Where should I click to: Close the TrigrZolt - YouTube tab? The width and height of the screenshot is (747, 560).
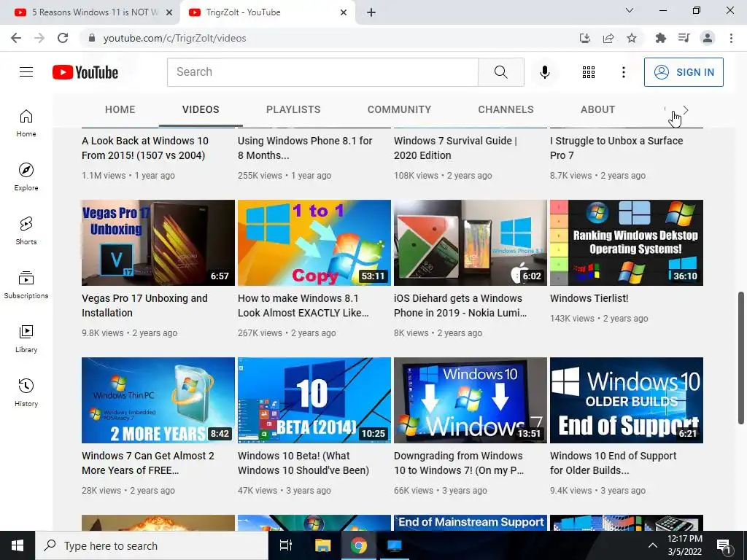pos(344,12)
